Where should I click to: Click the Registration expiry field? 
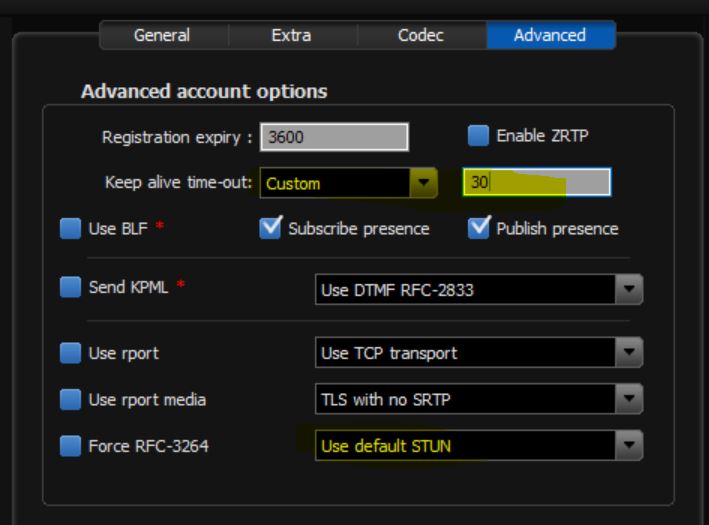tap(333, 137)
